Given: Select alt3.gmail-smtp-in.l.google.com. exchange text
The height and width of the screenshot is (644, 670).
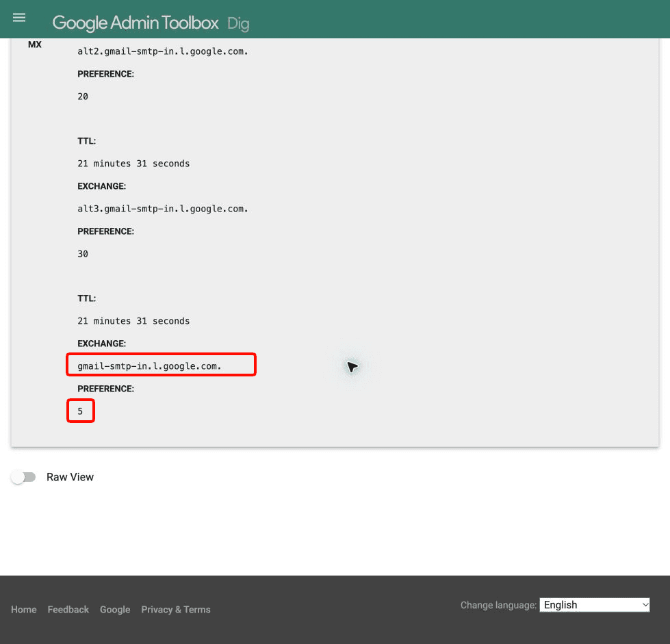Looking at the screenshot, I should [x=162, y=209].
